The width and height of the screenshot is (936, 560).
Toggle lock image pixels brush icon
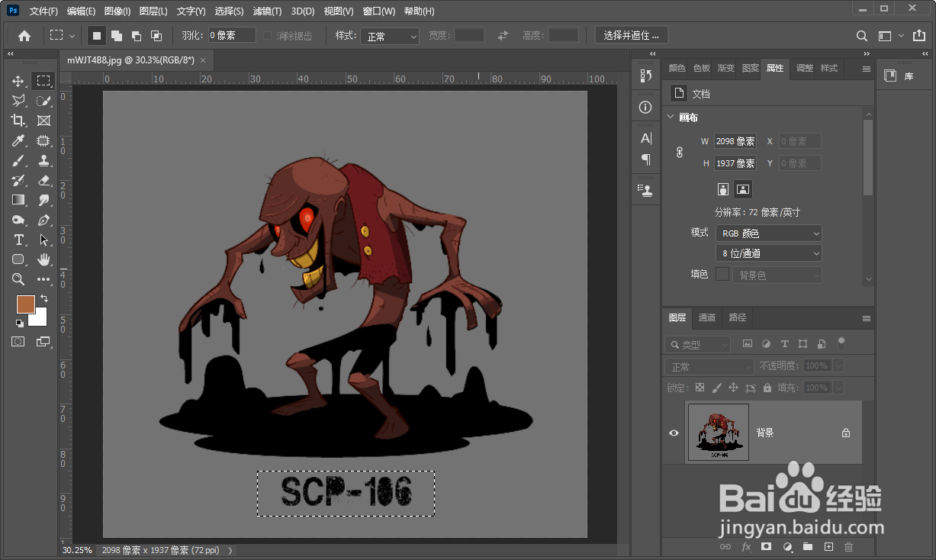pyautogui.click(x=717, y=388)
